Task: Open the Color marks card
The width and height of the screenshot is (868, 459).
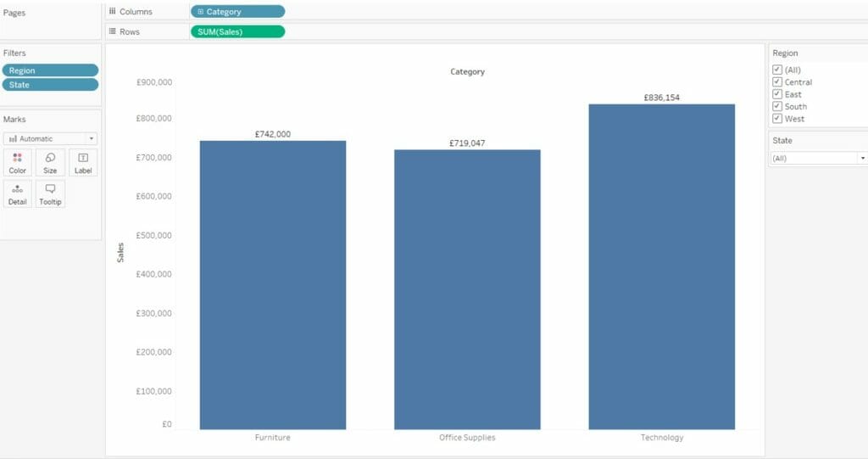Action: [x=17, y=162]
